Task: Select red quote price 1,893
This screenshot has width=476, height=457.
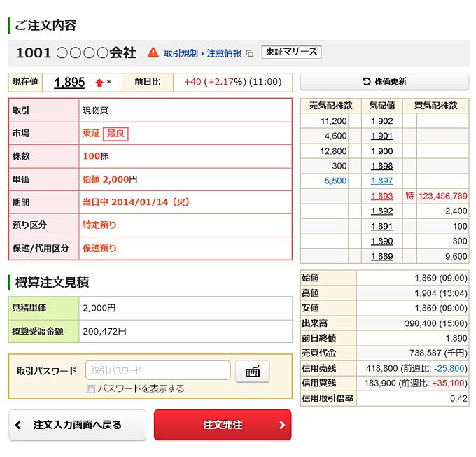Action: pos(381,196)
